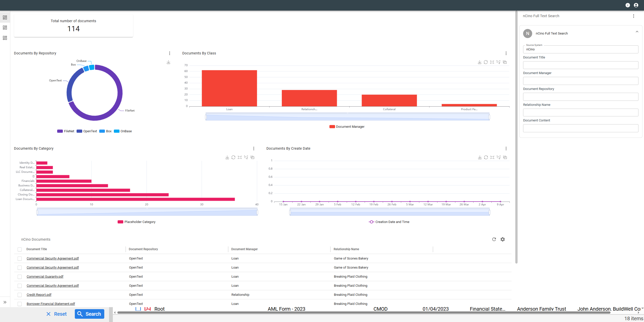Image resolution: width=644 pixels, height=322 pixels.
Task: Select the box select icon on Documents By Create Date chart
Action: [492, 157]
